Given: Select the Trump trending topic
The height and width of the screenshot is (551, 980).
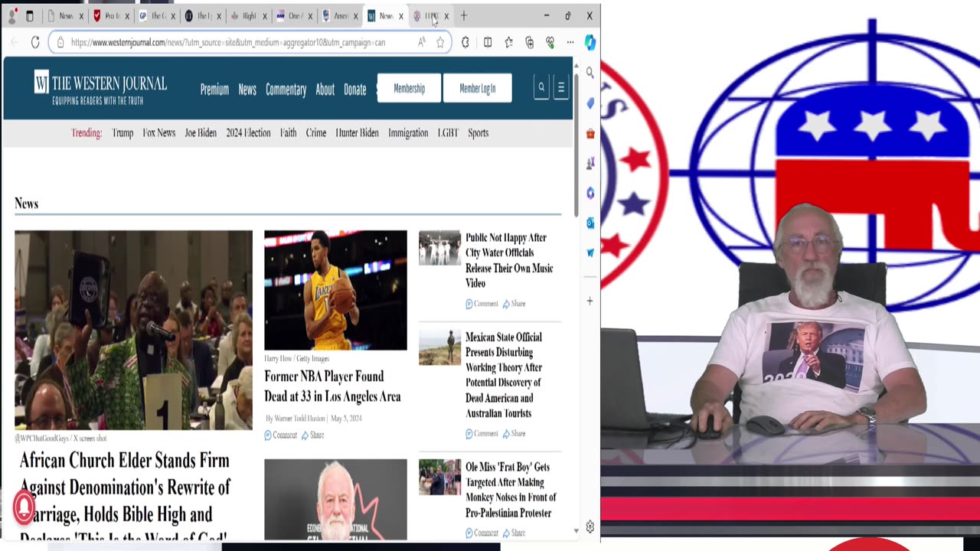Looking at the screenshot, I should [x=122, y=132].
